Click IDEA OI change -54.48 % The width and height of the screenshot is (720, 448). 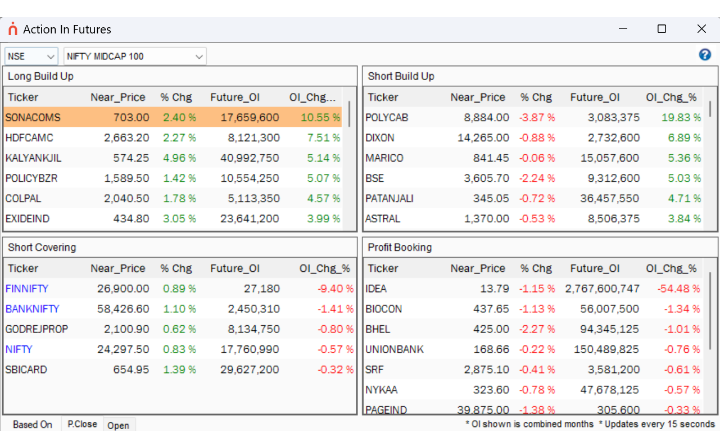coord(679,289)
